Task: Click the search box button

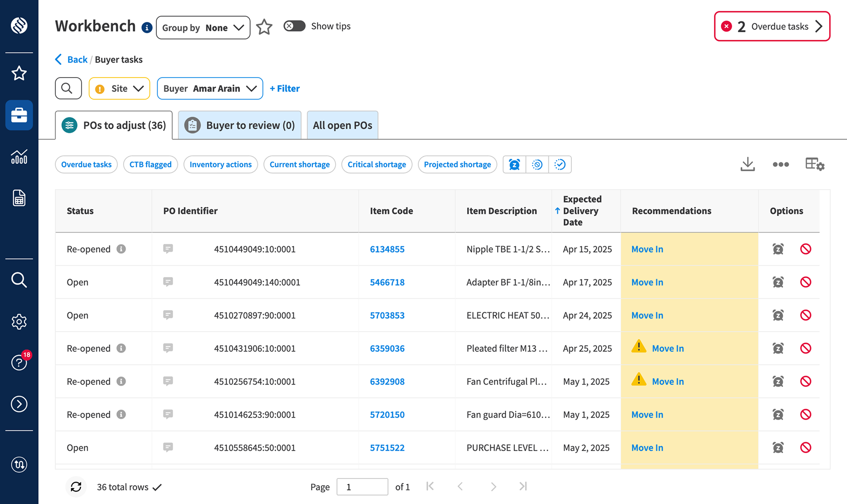Action: (x=68, y=88)
